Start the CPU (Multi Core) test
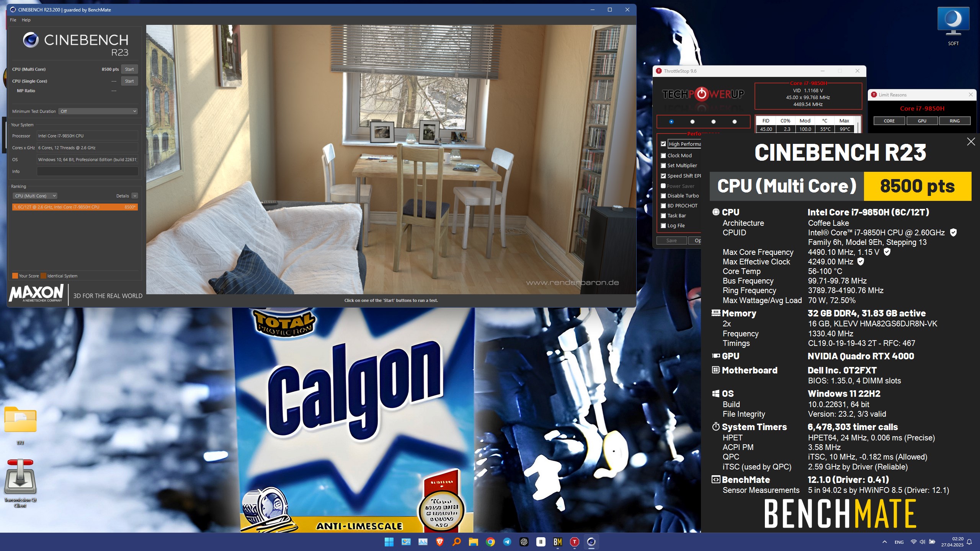This screenshot has height=551, width=980. 129,69
